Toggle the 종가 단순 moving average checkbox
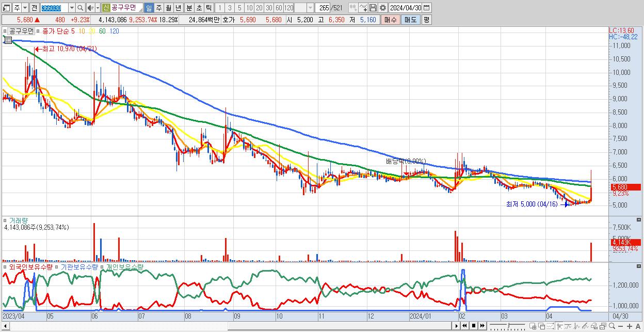The width and height of the screenshot is (644, 332). click(x=39, y=31)
